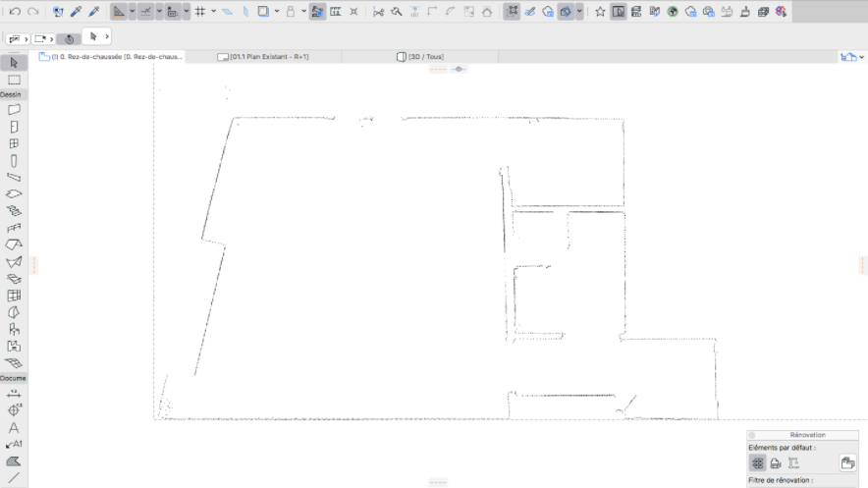Screen dimensions: 868x488
Task: Select the Morph tool
Action: tap(14, 312)
